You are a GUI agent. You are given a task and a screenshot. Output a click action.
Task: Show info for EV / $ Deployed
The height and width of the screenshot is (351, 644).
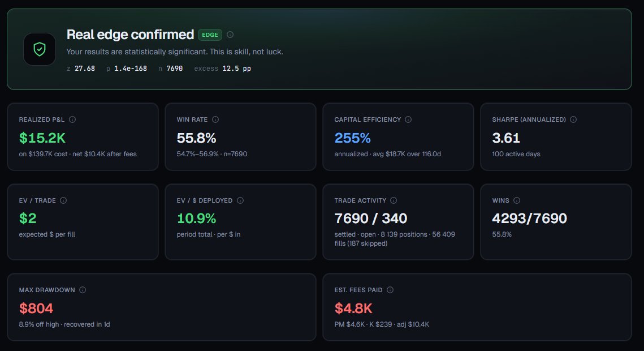coord(240,200)
